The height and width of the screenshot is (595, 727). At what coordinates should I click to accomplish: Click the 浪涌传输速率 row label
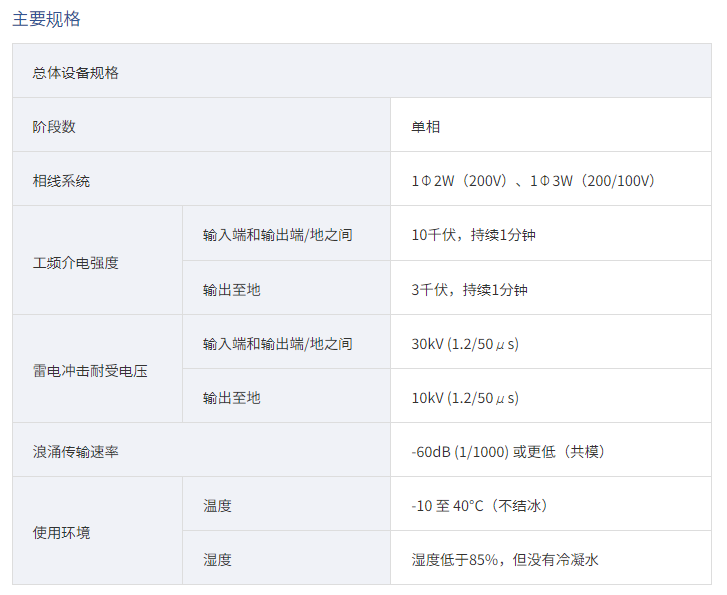coord(75,452)
